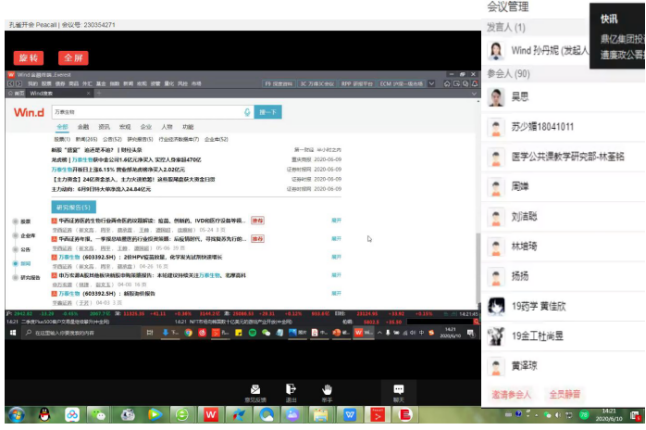Select the 研究报告 radio in left sidebar
Viewport: 646px width, 430px height.
point(15,278)
